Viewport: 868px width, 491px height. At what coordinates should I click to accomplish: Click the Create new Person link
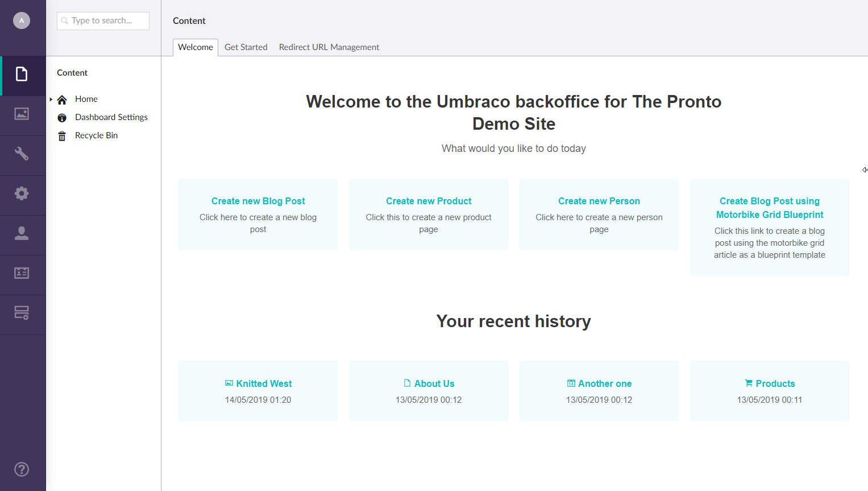(599, 201)
